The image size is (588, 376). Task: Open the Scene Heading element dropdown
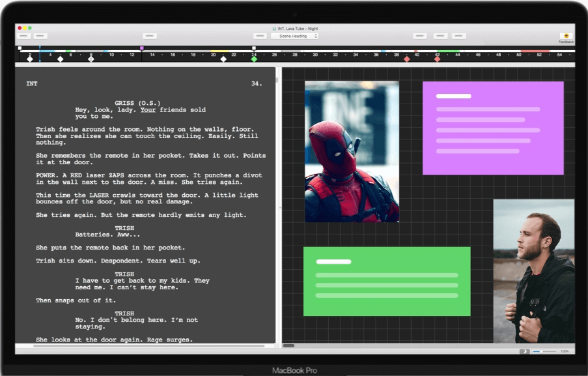294,36
